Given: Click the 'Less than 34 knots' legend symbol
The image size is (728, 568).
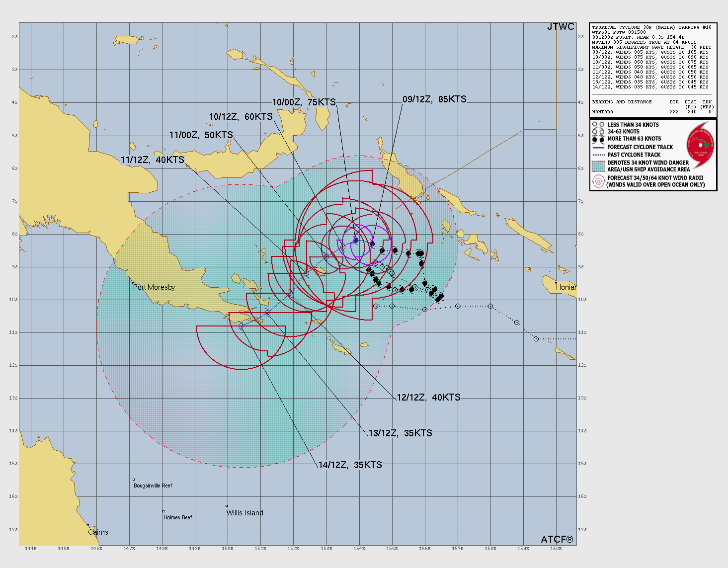Looking at the screenshot, I should tap(598, 125).
